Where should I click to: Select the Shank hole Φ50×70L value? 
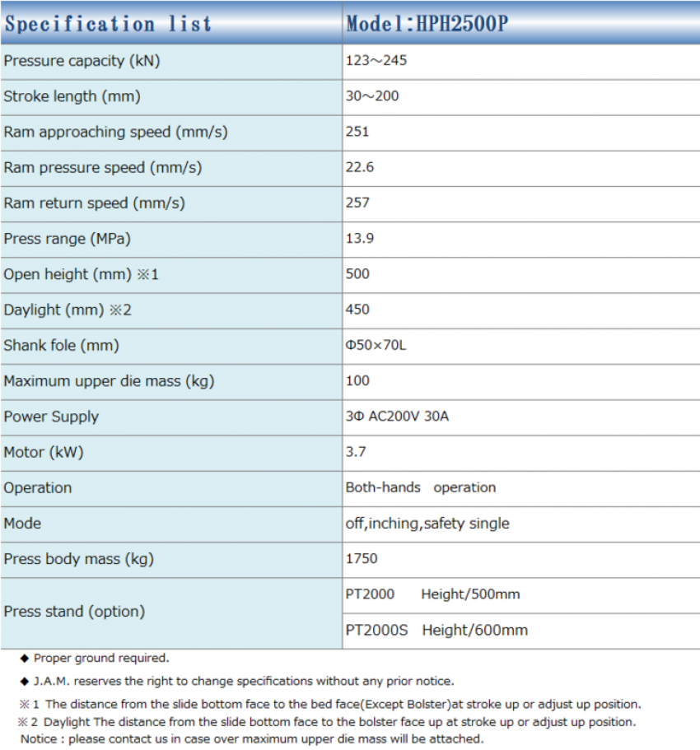click(x=376, y=346)
